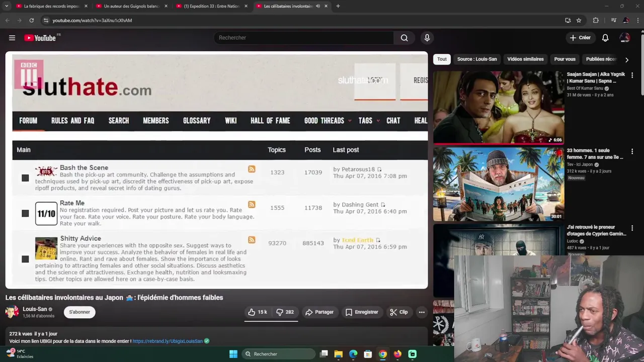View site information icon in address bar
Screen dimensions: 644x362
(x=46, y=20)
